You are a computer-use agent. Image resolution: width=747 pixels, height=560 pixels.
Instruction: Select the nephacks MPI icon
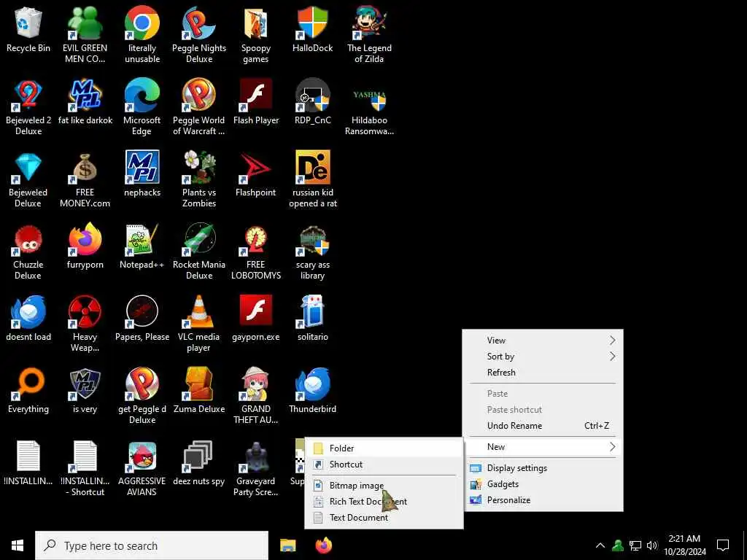[x=142, y=175]
